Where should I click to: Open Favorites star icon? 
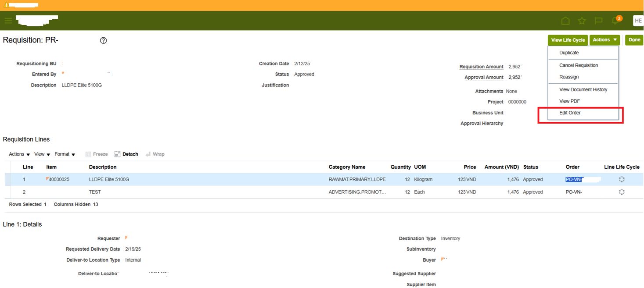[582, 21]
